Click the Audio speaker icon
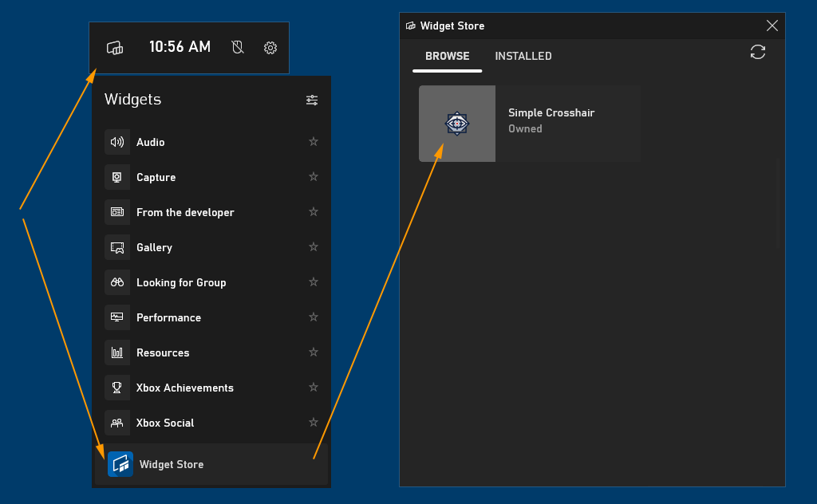The image size is (817, 504). [x=117, y=142]
